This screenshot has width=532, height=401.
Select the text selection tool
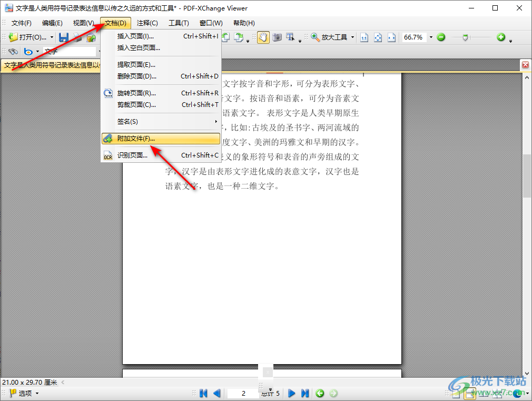[290, 37]
